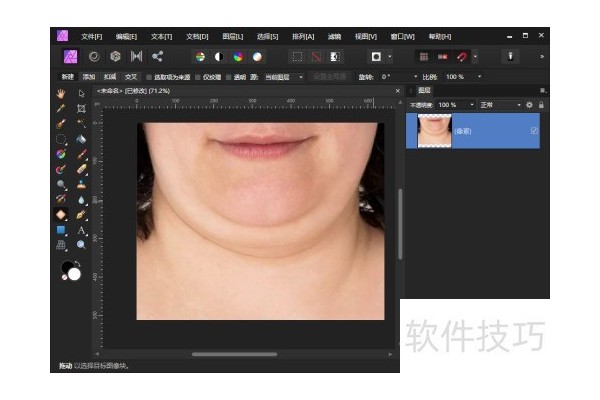The image size is (600, 400).
Task: Click the '交叉' selection mode button
Action: click(x=131, y=77)
